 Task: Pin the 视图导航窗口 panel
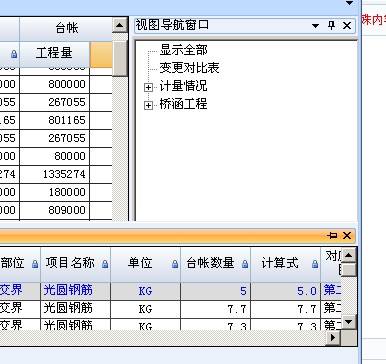pyautogui.click(x=331, y=25)
